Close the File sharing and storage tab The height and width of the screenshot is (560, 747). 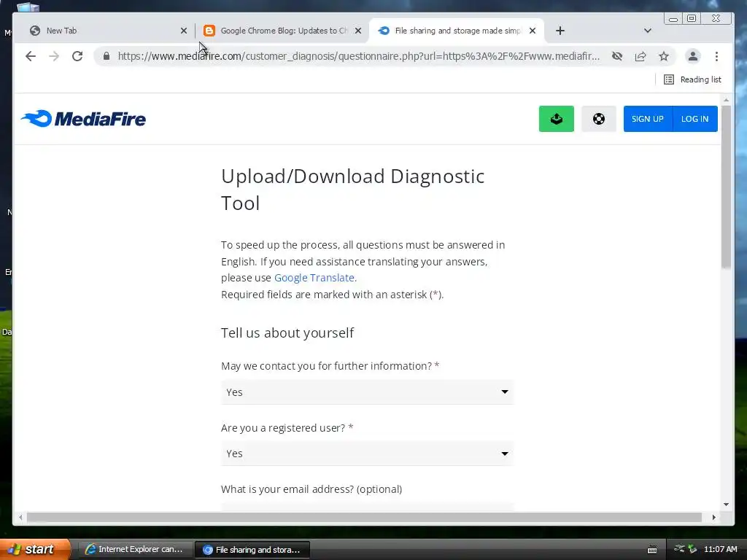click(532, 31)
